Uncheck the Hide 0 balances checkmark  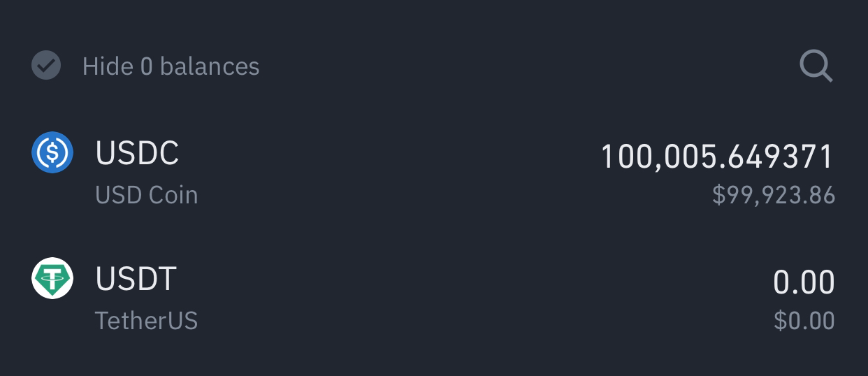point(46,66)
